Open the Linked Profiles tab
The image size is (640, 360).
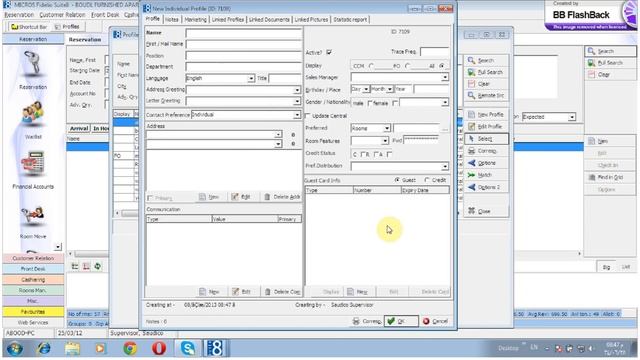(x=227, y=20)
